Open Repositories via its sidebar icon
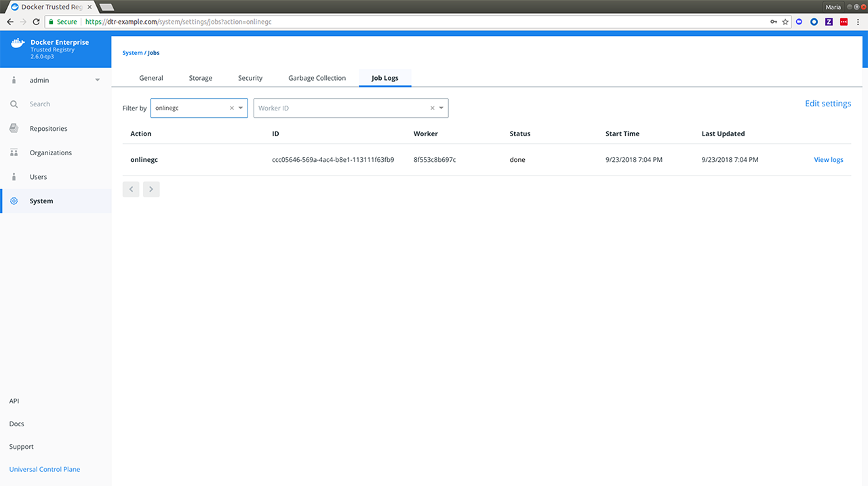The height and width of the screenshot is (486, 868). pyautogui.click(x=14, y=129)
